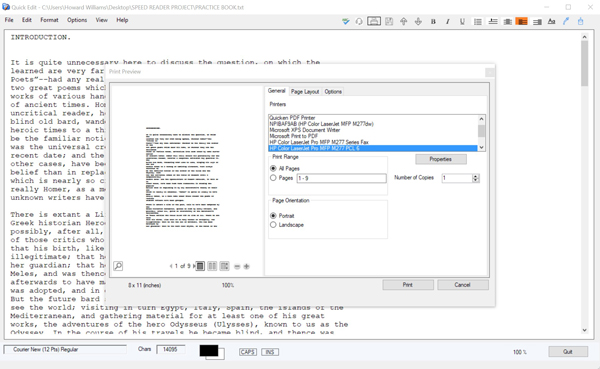Viewport: 600px width, 369px height.
Task: Click the blue color picker pen icon
Action: point(566,21)
